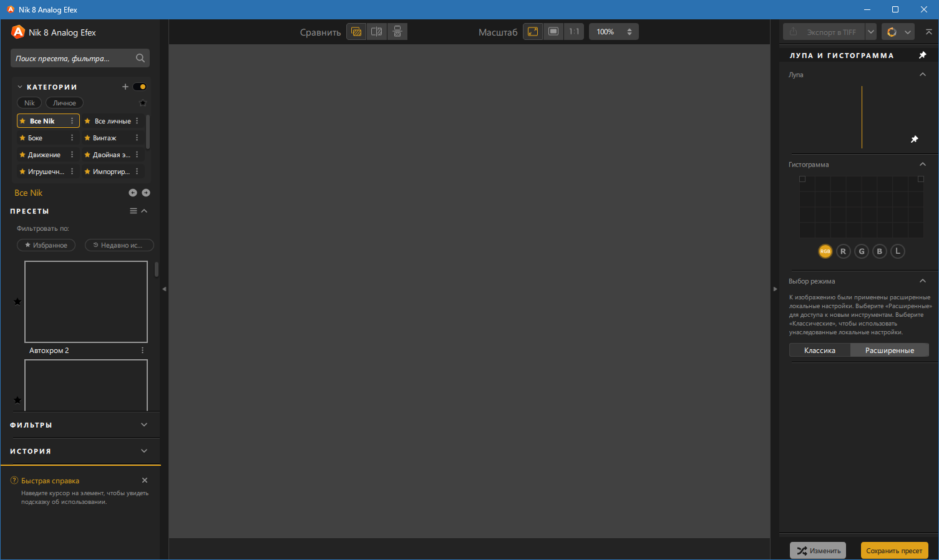
Task: Open the options menu for Боке category
Action: click(x=72, y=138)
